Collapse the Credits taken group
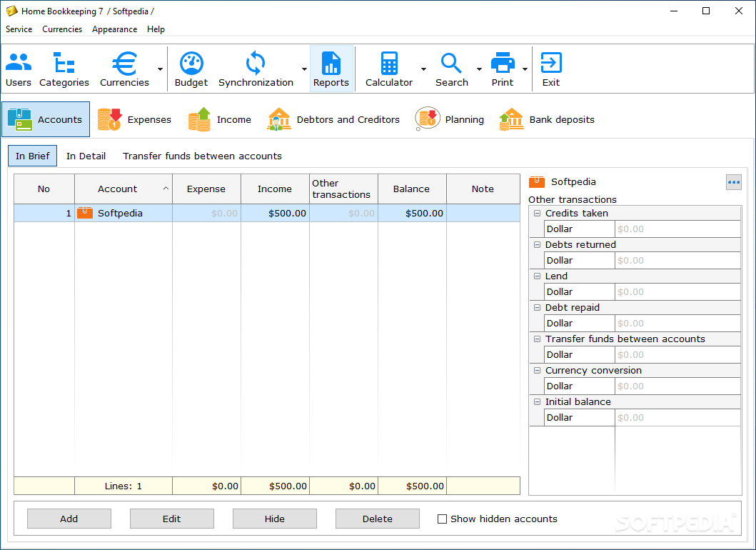The image size is (756, 550). coord(537,214)
